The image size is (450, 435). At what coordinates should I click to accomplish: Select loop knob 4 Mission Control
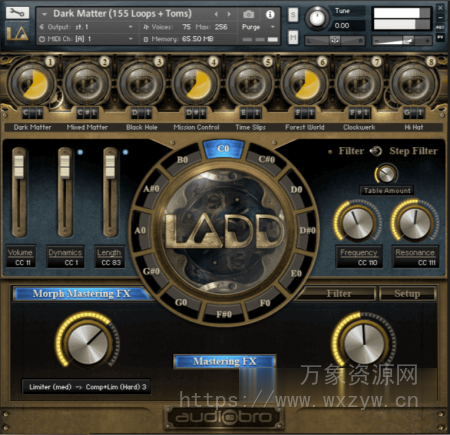(x=196, y=83)
